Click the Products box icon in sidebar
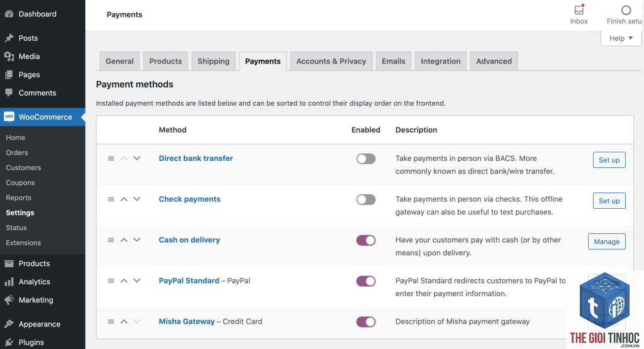The image size is (644, 349). 9,263
